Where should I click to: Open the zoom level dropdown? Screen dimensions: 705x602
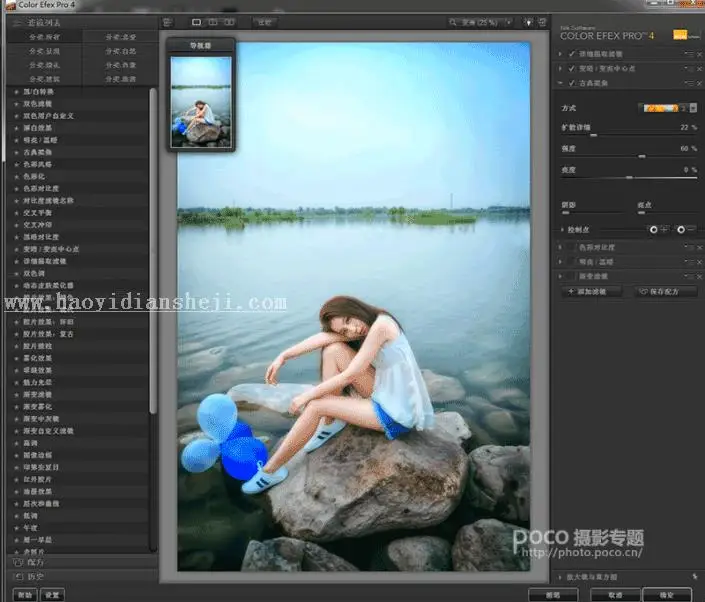point(509,22)
